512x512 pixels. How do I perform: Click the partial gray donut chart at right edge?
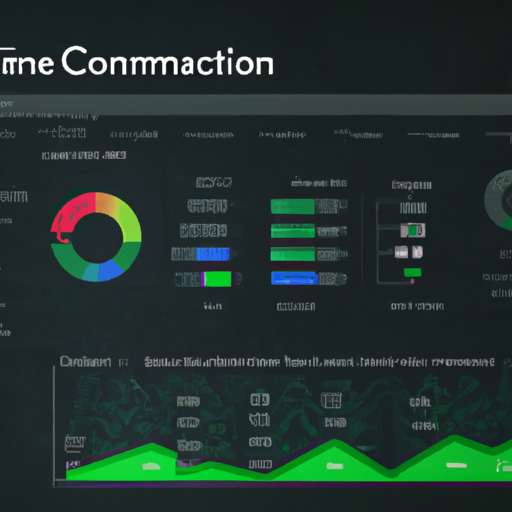[x=498, y=200]
